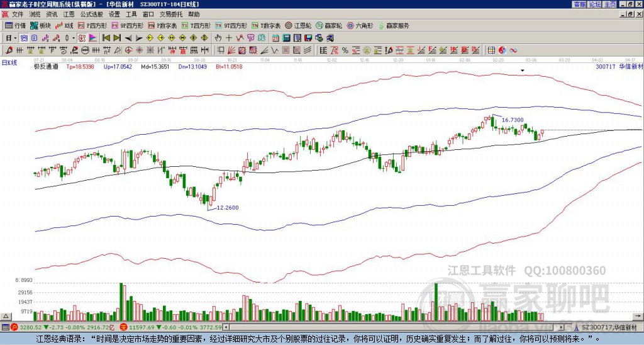
Task: Select the circle with line tool
Action: [x=85, y=50]
